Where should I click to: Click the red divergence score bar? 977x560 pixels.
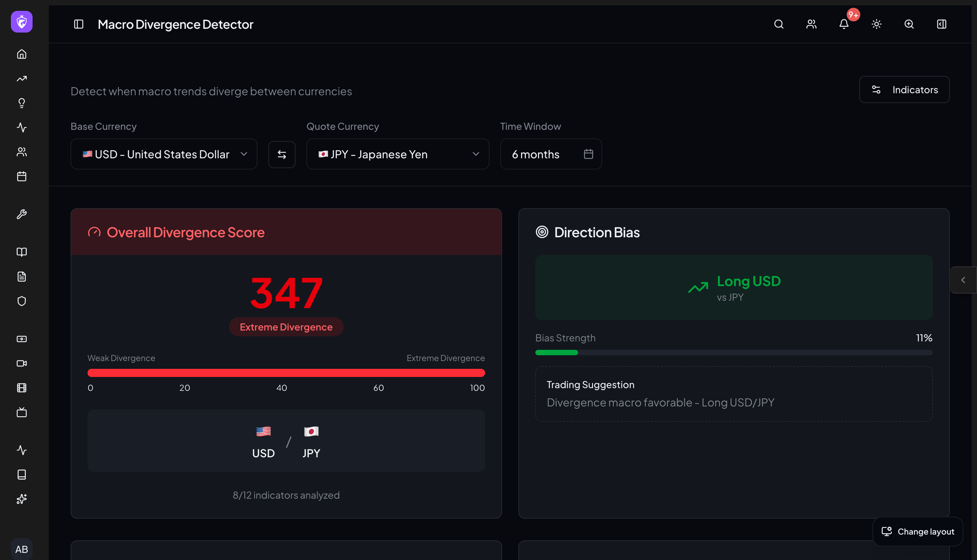[x=286, y=373]
